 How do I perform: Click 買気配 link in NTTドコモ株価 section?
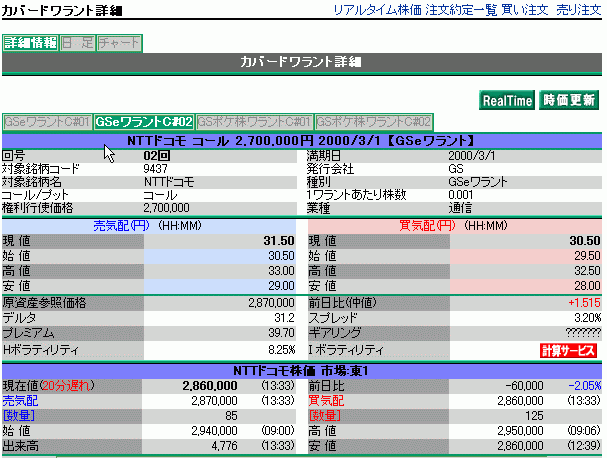[326, 399]
